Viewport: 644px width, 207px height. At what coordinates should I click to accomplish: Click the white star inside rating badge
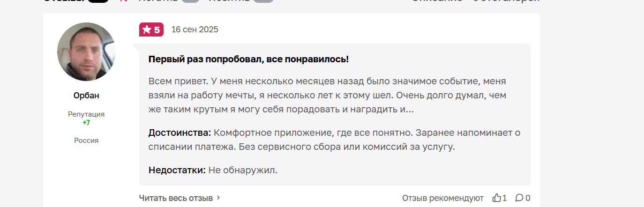coord(147,30)
